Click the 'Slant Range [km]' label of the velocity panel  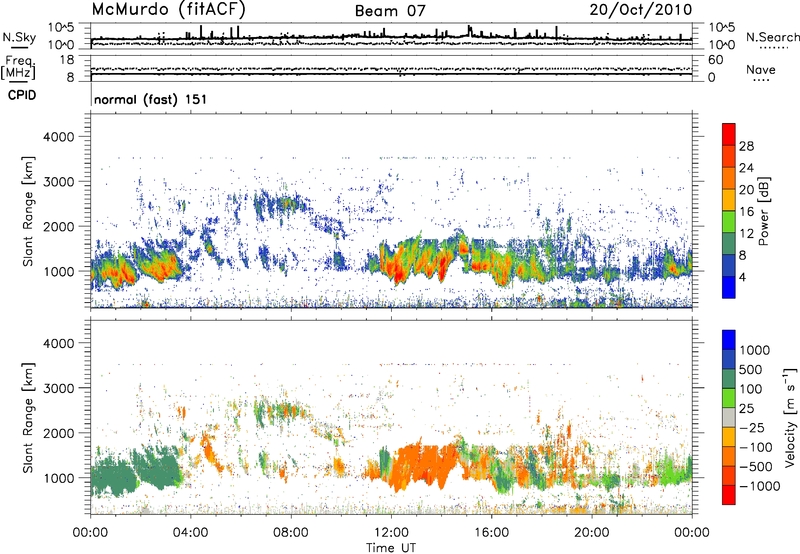pos(28,418)
